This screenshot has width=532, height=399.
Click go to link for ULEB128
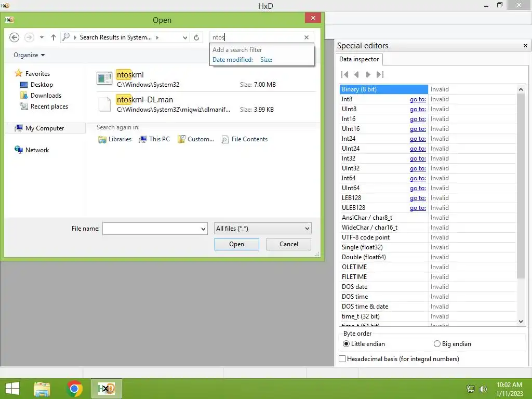tap(418, 208)
